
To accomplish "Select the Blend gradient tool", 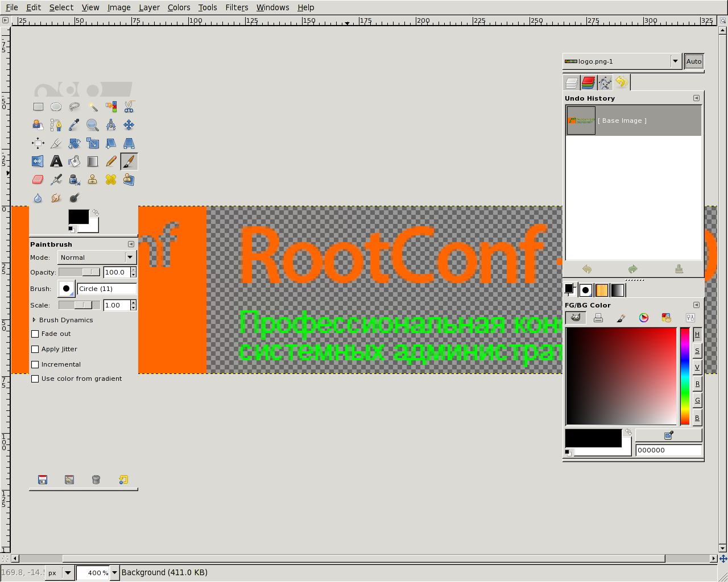I will (x=93, y=161).
